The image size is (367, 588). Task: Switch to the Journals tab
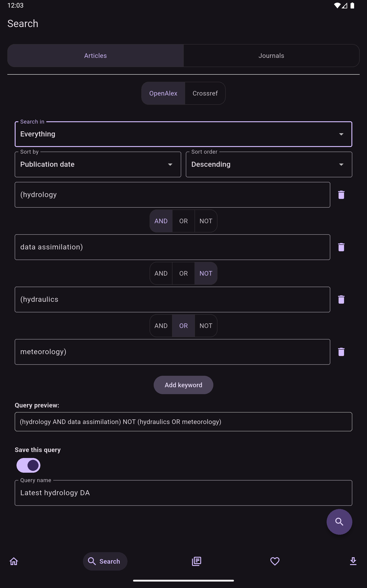click(271, 56)
